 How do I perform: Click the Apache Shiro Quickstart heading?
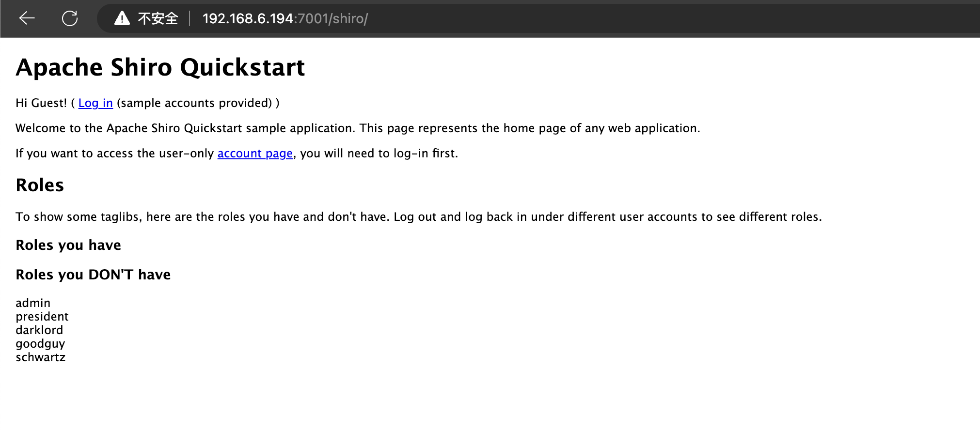[160, 67]
